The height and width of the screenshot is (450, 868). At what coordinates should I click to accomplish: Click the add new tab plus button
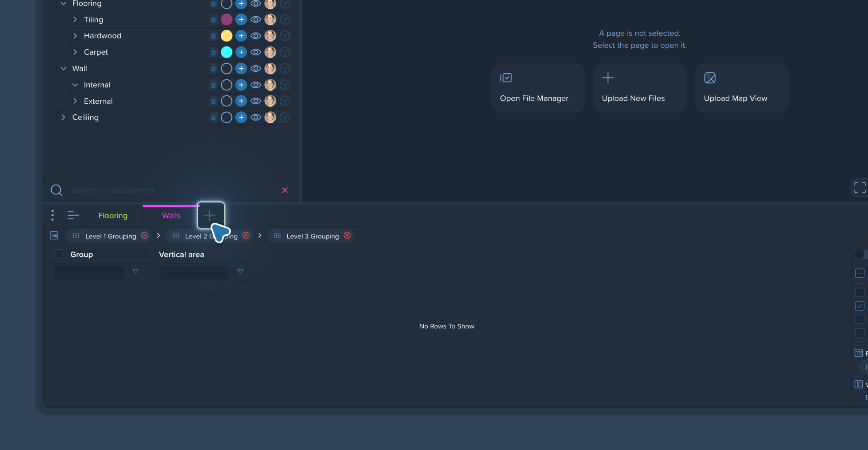pos(209,215)
